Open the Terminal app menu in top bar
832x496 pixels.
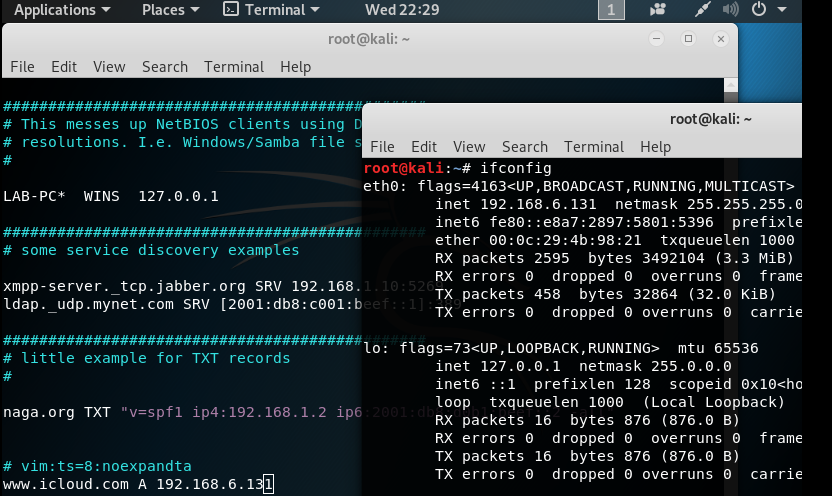(272, 10)
